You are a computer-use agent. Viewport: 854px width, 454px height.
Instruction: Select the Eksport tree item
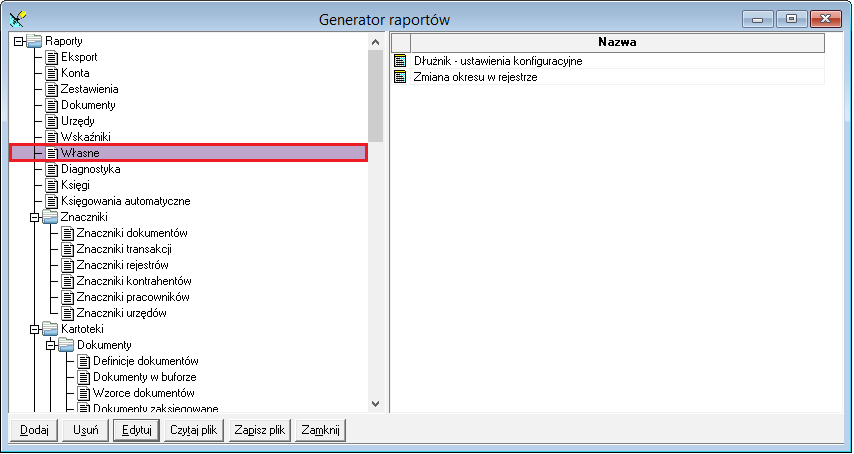80,57
